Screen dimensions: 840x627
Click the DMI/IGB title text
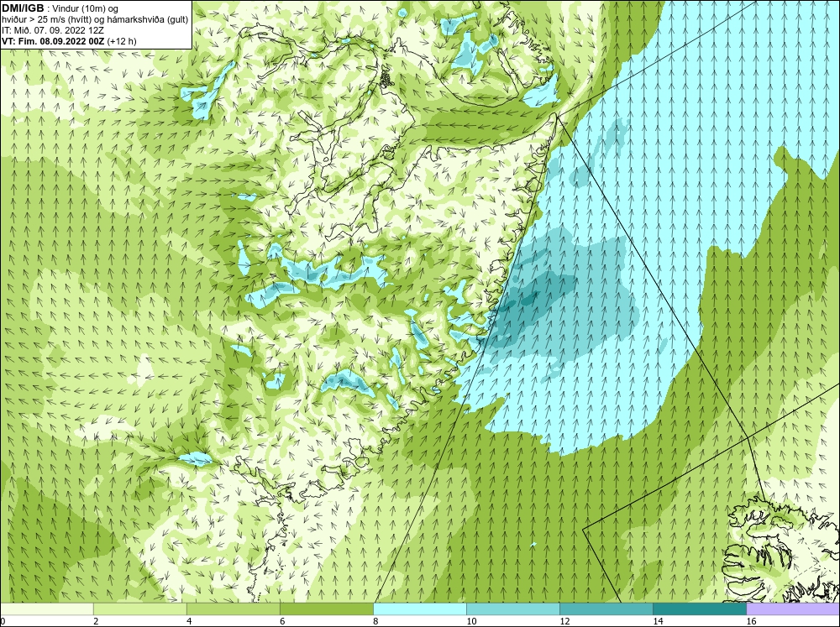pos(23,8)
